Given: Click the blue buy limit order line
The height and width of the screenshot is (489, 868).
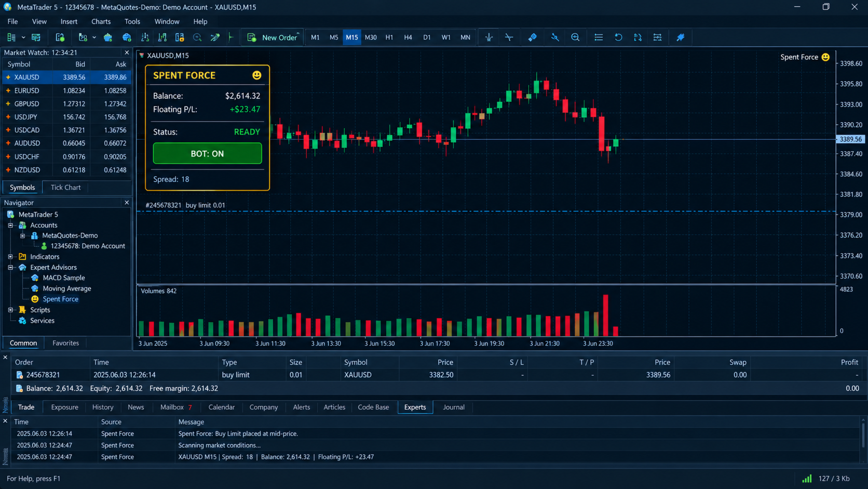Looking at the screenshot, I should (x=486, y=212).
